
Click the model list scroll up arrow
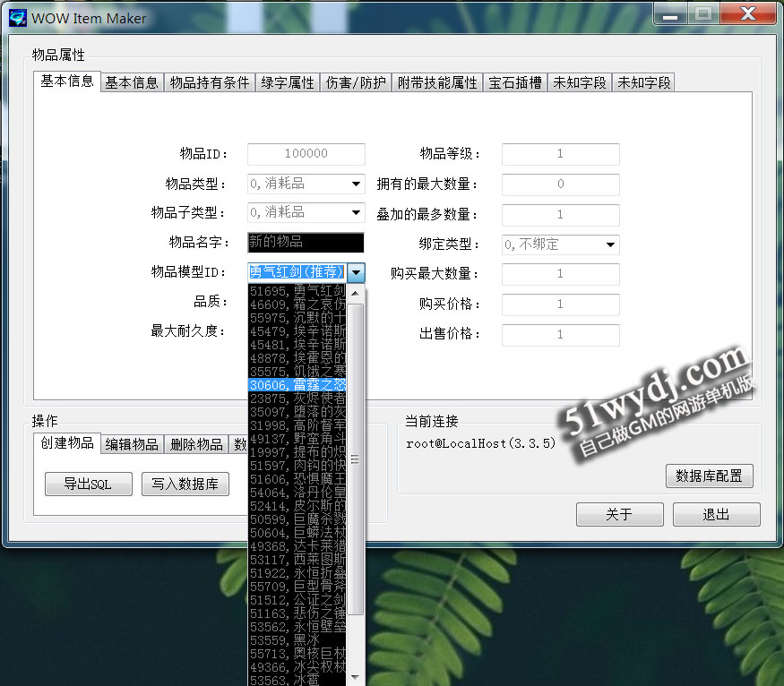pos(355,293)
